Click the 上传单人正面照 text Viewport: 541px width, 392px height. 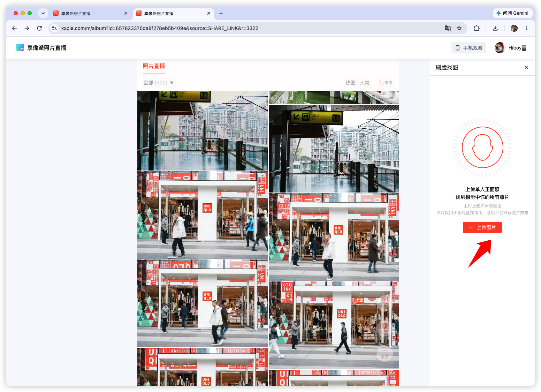[482, 189]
